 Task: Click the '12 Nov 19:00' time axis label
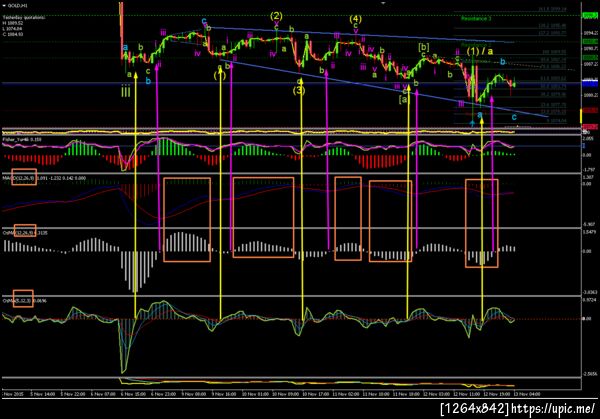[x=497, y=393]
